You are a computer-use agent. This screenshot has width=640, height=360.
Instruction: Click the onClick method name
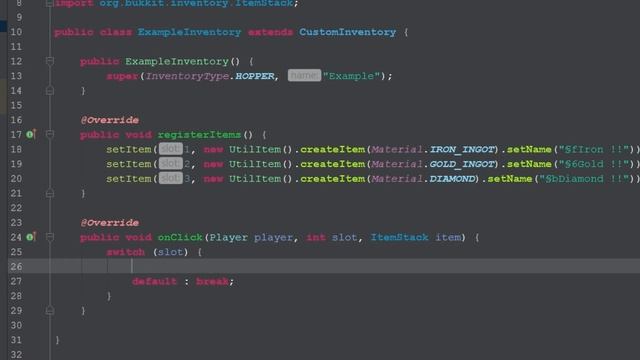click(180, 237)
